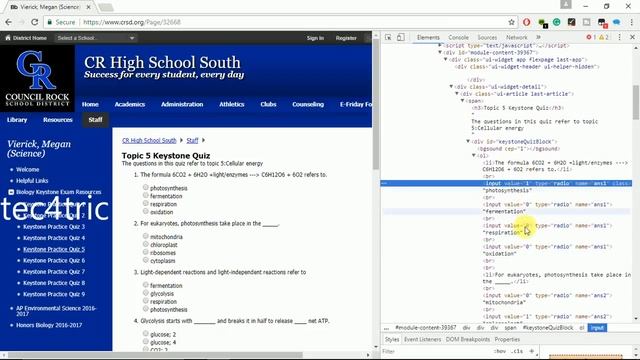640x360 pixels.
Task: Open Chrome three-dot menu
Action: 631,22
